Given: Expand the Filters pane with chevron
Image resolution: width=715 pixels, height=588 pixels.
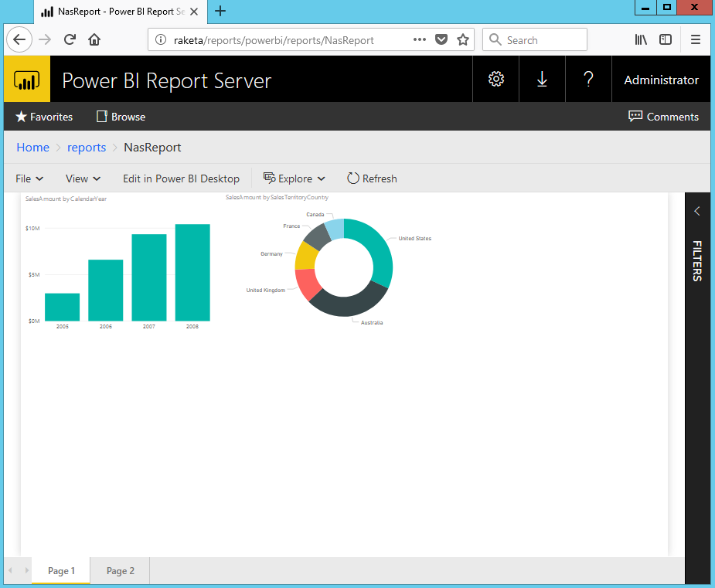Looking at the screenshot, I should [x=696, y=211].
